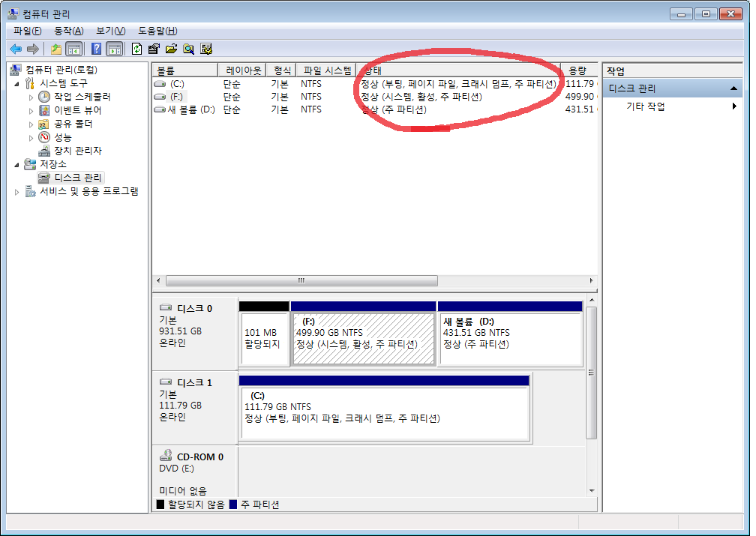
Task: Click the horizontal scrollbar thumb in volume list
Action: [x=301, y=281]
